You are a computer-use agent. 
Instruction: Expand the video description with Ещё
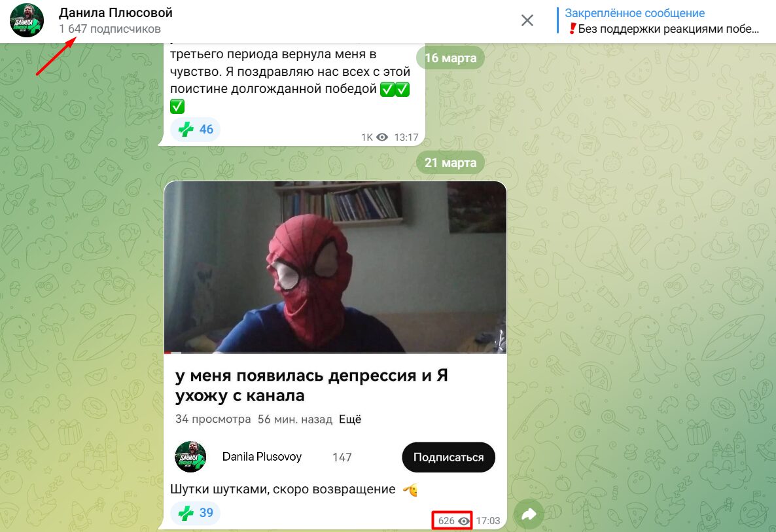[350, 419]
